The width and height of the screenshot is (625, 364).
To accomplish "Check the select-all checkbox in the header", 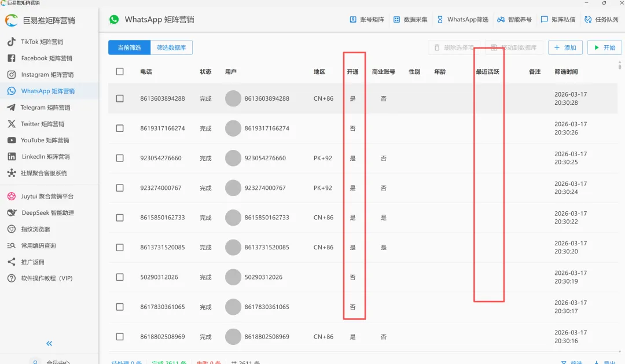I will 120,72.
